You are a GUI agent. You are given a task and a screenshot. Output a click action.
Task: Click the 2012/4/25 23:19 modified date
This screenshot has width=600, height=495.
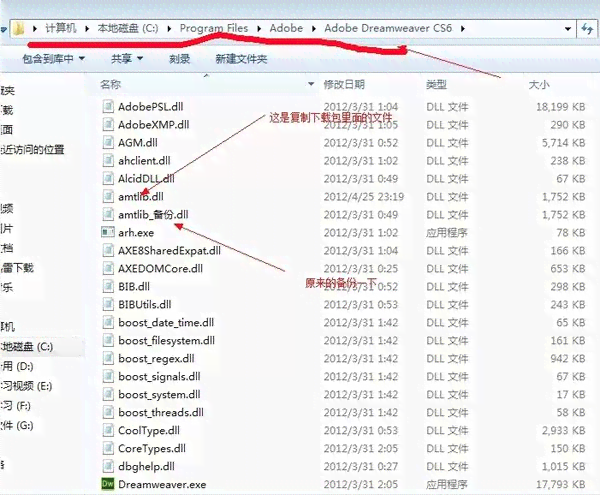pyautogui.click(x=364, y=197)
